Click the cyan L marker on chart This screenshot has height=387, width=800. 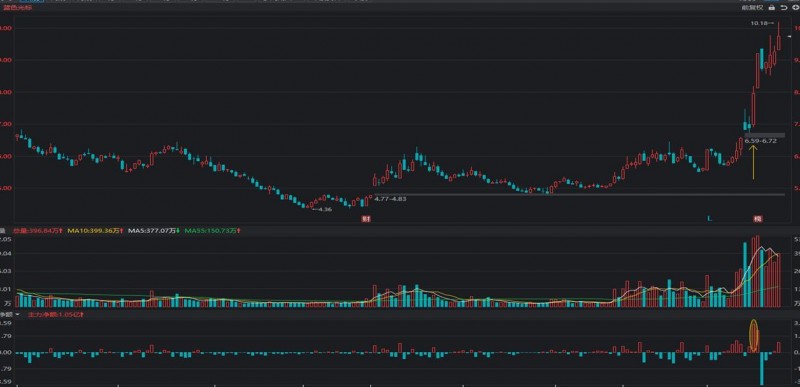[x=709, y=219]
